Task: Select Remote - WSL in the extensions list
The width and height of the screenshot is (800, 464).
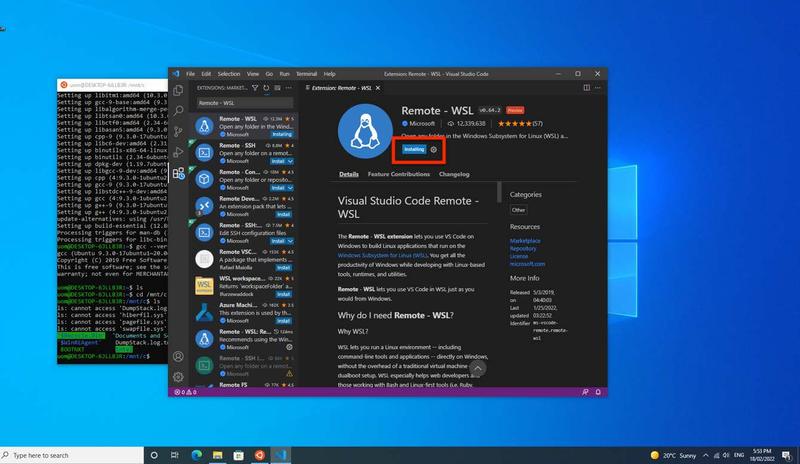Action: 244,126
